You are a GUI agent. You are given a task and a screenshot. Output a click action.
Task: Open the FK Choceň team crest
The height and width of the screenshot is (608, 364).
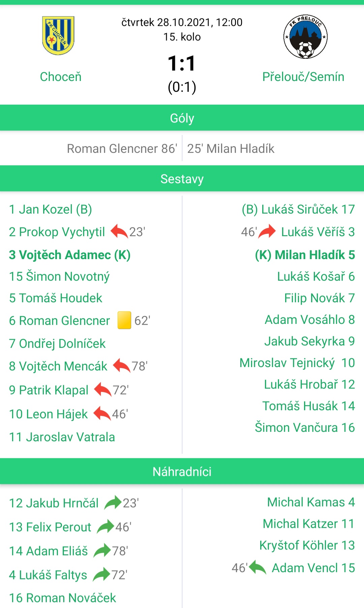tap(58, 35)
